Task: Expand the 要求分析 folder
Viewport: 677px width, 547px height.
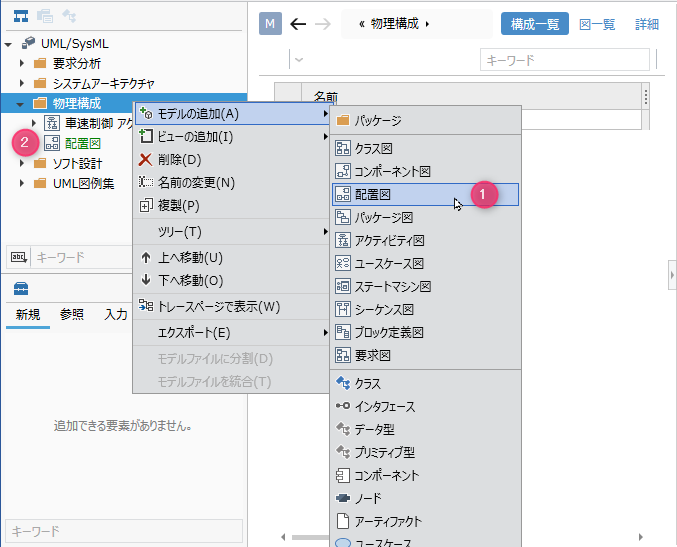Action: (22, 63)
